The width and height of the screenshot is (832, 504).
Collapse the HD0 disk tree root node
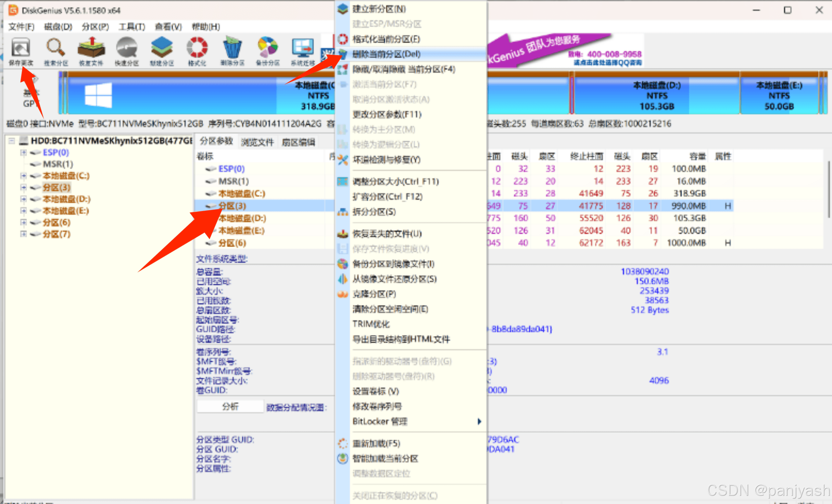[x=12, y=141]
